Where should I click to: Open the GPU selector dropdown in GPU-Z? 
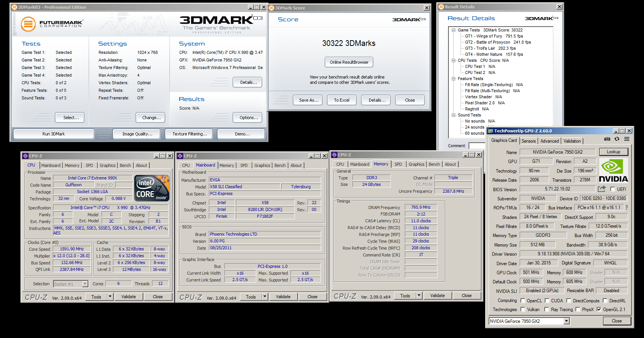coord(567,321)
